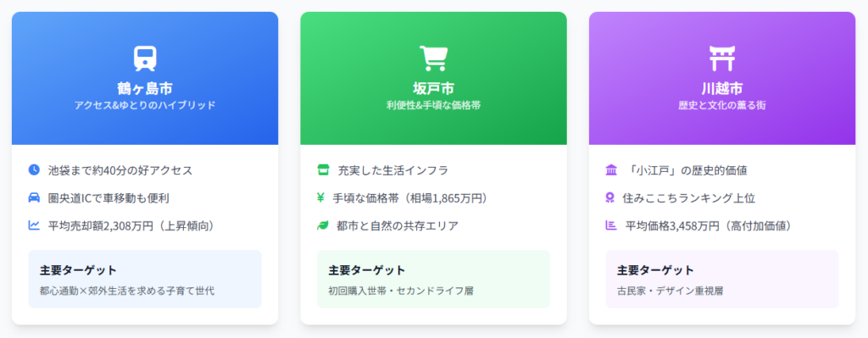Click the 初回購入世帯・セカンドライフ層 target box
Viewport: 868px width, 338px height.
pyautogui.click(x=433, y=279)
